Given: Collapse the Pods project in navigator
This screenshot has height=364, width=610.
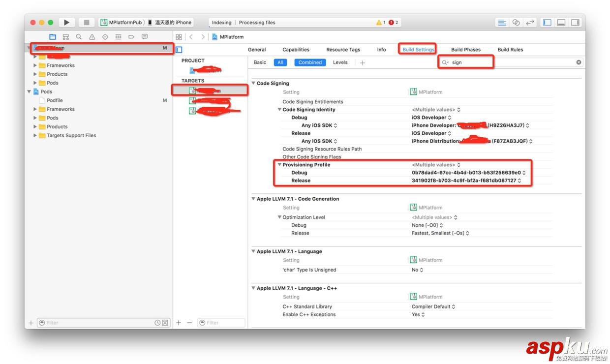Looking at the screenshot, I should click(x=29, y=91).
